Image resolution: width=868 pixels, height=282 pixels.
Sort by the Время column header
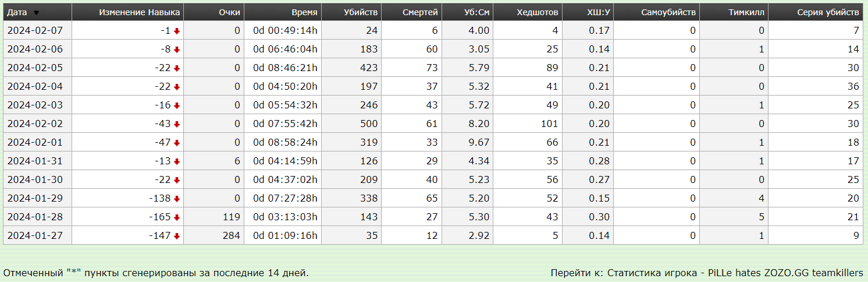[305, 12]
